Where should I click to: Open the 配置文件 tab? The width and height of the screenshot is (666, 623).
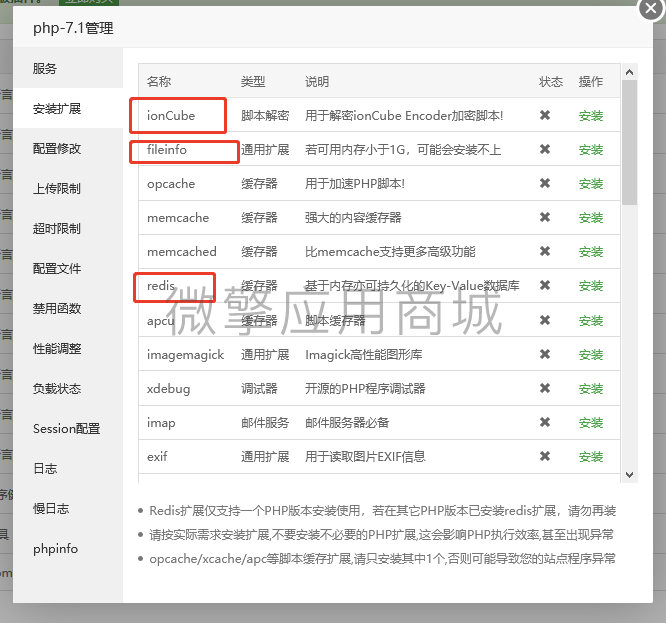(x=68, y=268)
